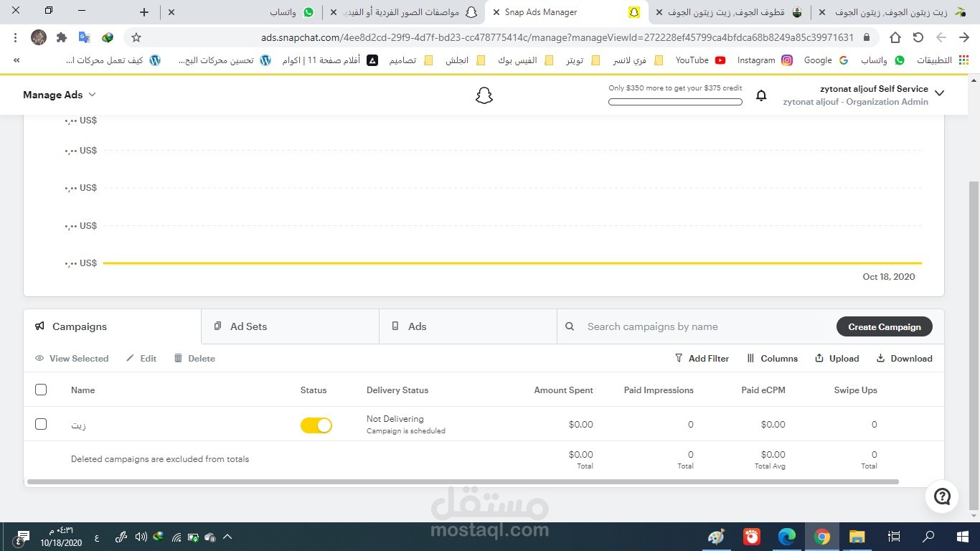Open the Instagram bookmark

point(765,60)
